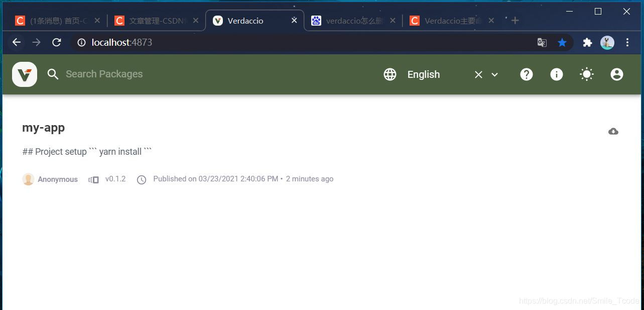Screen dimensions: 644x310
Task: Click the search magnifier icon
Action: coord(53,74)
